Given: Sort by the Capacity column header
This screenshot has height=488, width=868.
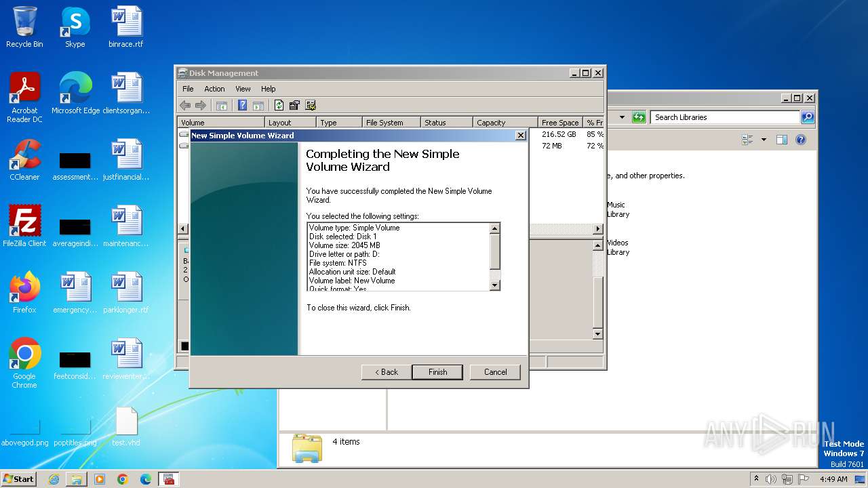Looking at the screenshot, I should 505,123.
